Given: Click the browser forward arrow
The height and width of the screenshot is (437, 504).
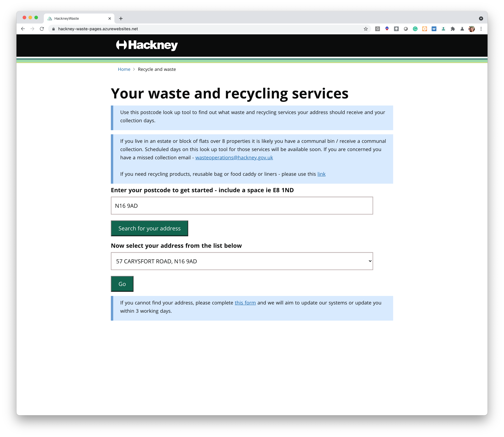Looking at the screenshot, I should point(32,29).
